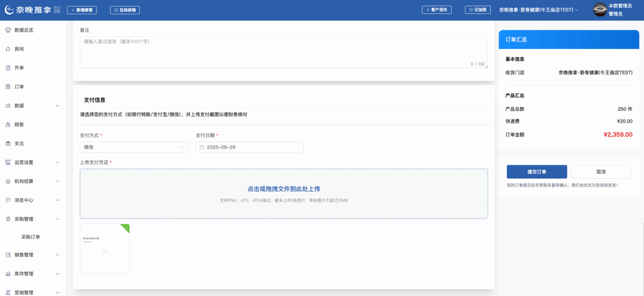Viewport: 644px width, 296px height.
Task: Click the 本数管理员 user name text
Action: tap(620, 6)
